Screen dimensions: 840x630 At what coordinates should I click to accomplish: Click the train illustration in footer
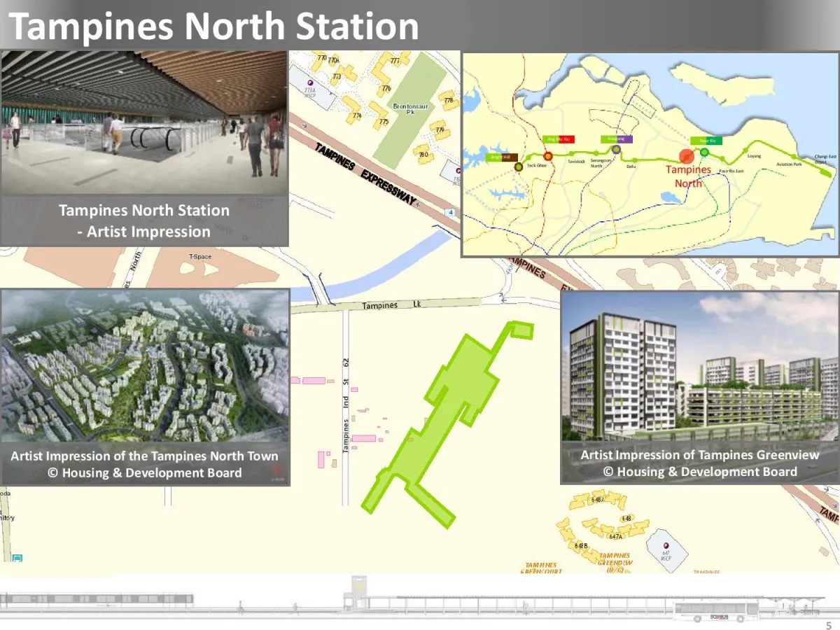point(97,600)
